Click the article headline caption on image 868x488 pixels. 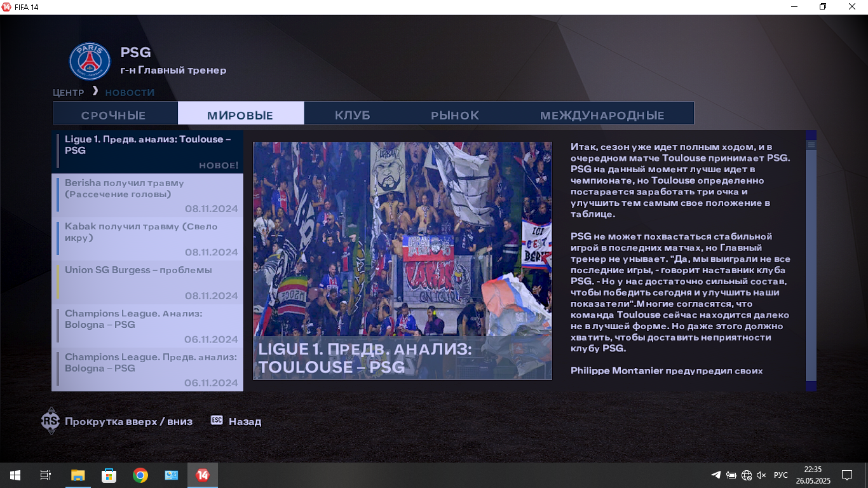[365, 358]
